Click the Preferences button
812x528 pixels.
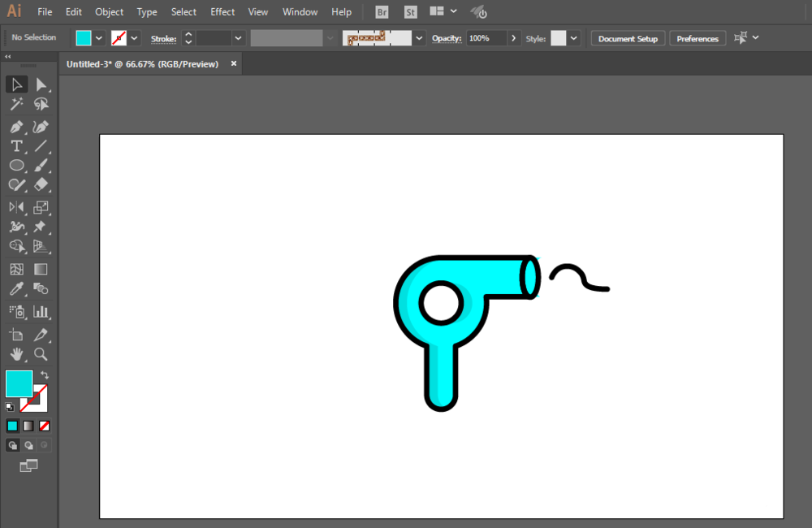[698, 38]
